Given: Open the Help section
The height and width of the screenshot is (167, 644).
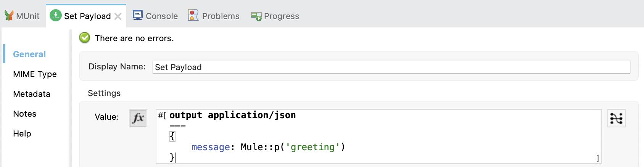Looking at the screenshot, I should coord(22,133).
